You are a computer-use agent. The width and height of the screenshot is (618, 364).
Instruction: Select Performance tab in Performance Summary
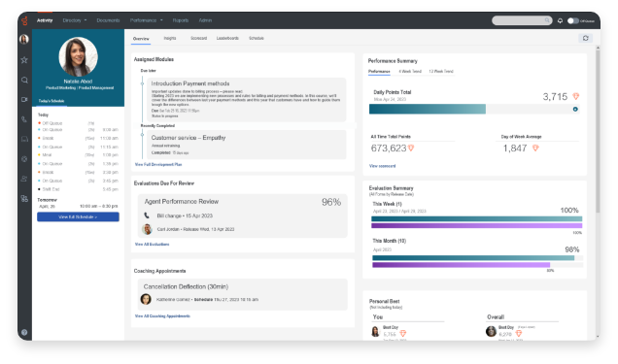[379, 72]
